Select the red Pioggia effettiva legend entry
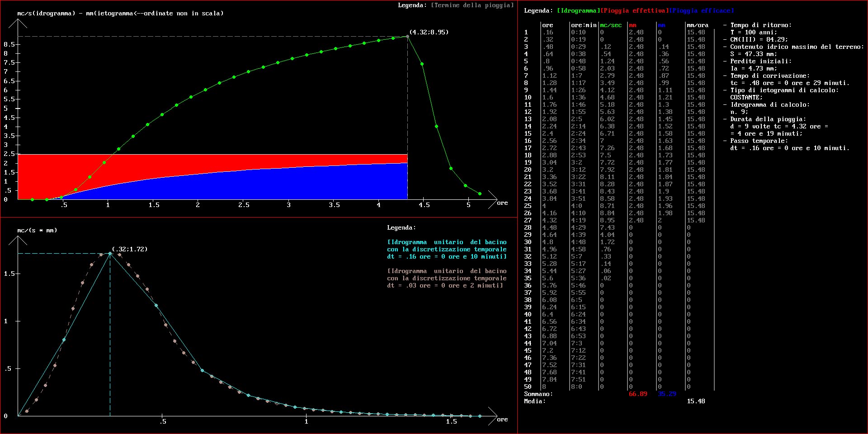This screenshot has width=868, height=434. pyautogui.click(x=634, y=10)
